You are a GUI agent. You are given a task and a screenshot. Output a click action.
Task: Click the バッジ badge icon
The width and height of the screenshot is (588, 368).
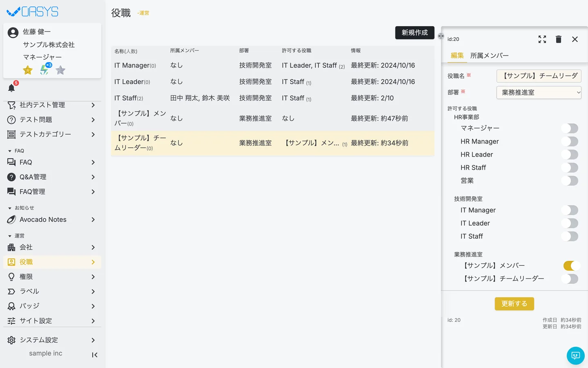(11, 306)
